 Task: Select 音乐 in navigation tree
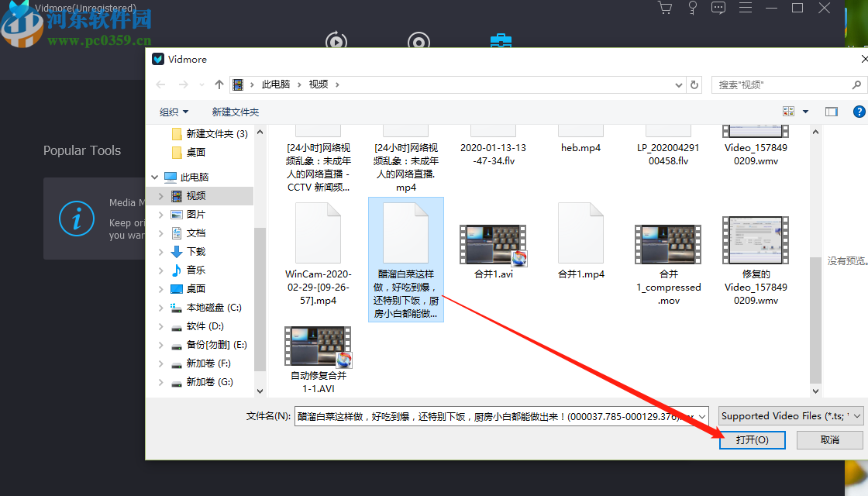pos(189,270)
